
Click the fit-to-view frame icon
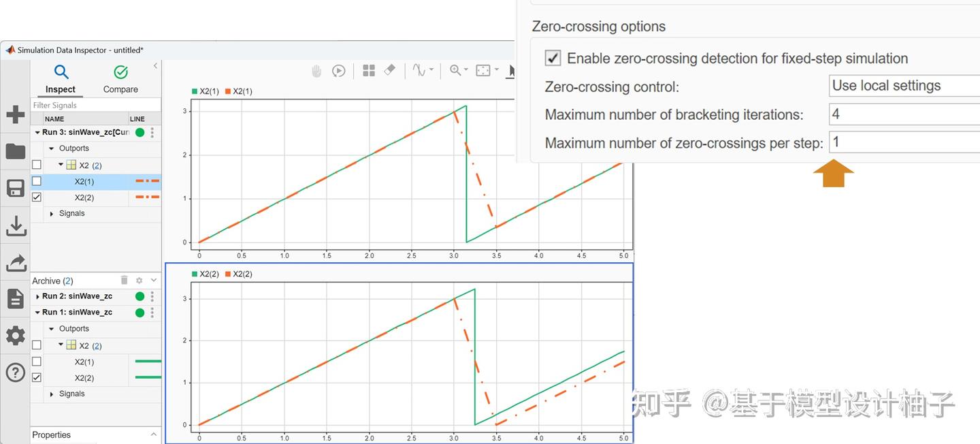[x=483, y=71]
